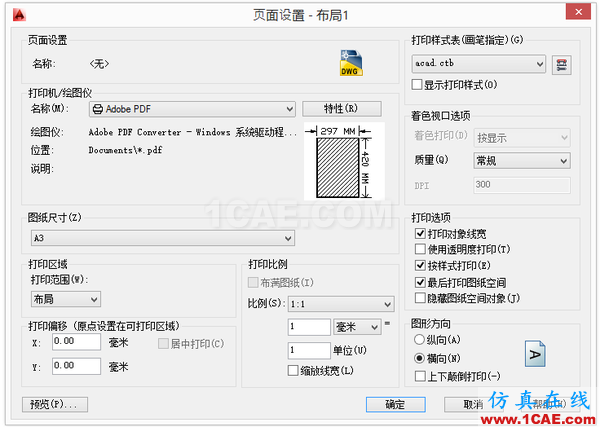Click the Documents\*.pdf location text
Viewport: 600px width, 427px height.
[126, 150]
